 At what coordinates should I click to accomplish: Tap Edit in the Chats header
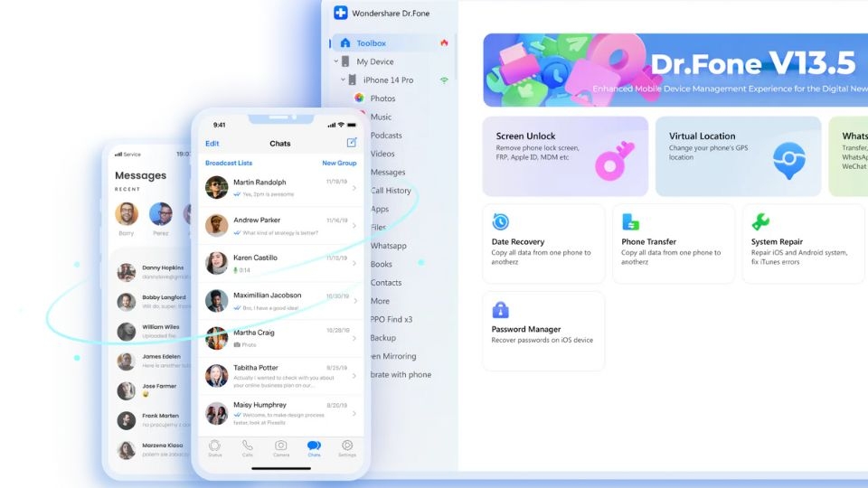tap(212, 144)
